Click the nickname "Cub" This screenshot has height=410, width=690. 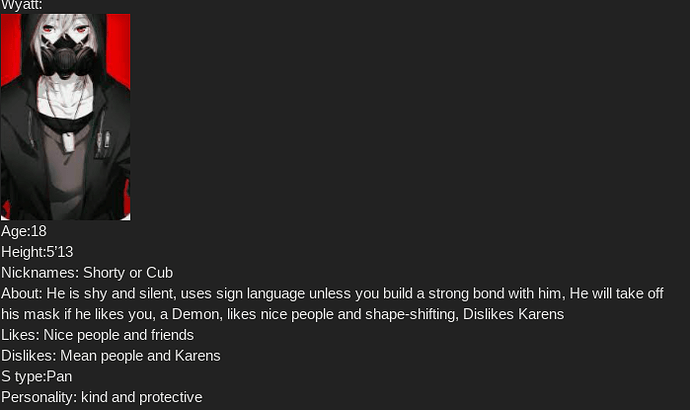click(x=160, y=273)
